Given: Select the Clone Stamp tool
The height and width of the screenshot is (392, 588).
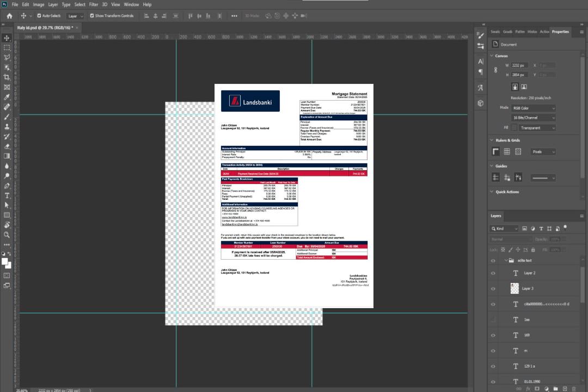Looking at the screenshot, I should tap(7, 127).
